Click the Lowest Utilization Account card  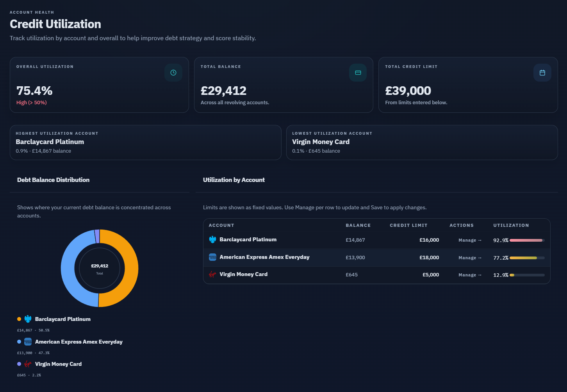(x=422, y=143)
